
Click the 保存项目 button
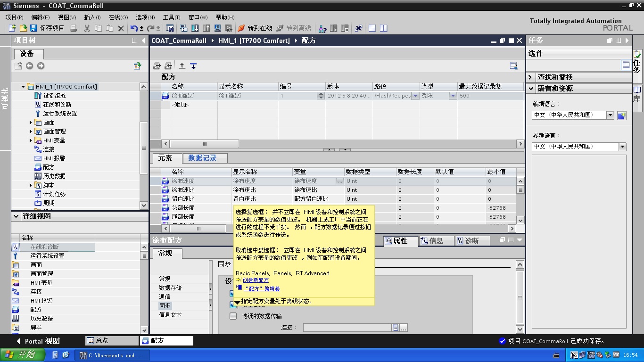coord(47,28)
